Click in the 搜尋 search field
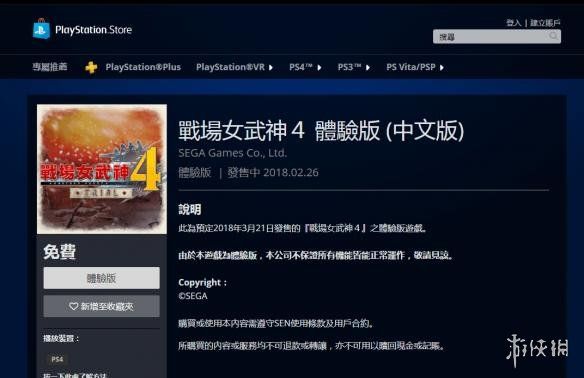 point(496,36)
